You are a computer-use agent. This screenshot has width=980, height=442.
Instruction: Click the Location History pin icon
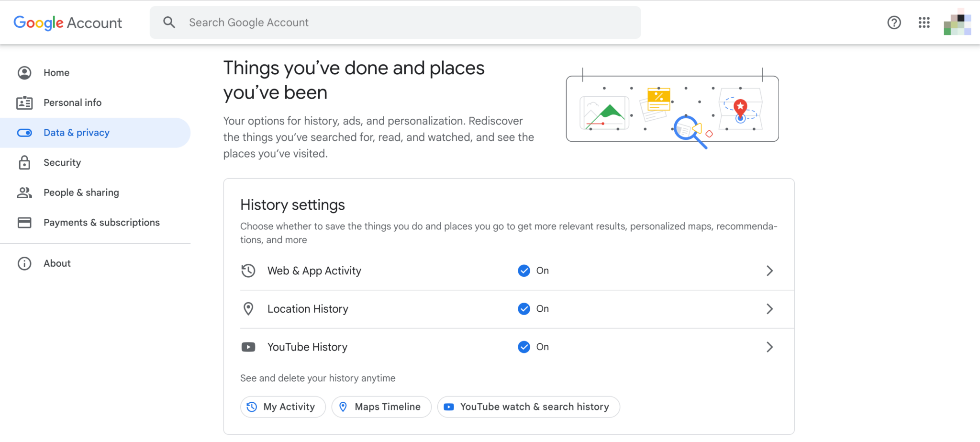coord(248,309)
